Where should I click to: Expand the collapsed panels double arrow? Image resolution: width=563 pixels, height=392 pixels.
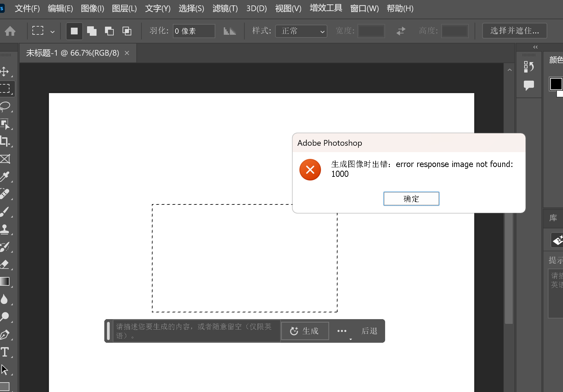tap(535, 47)
